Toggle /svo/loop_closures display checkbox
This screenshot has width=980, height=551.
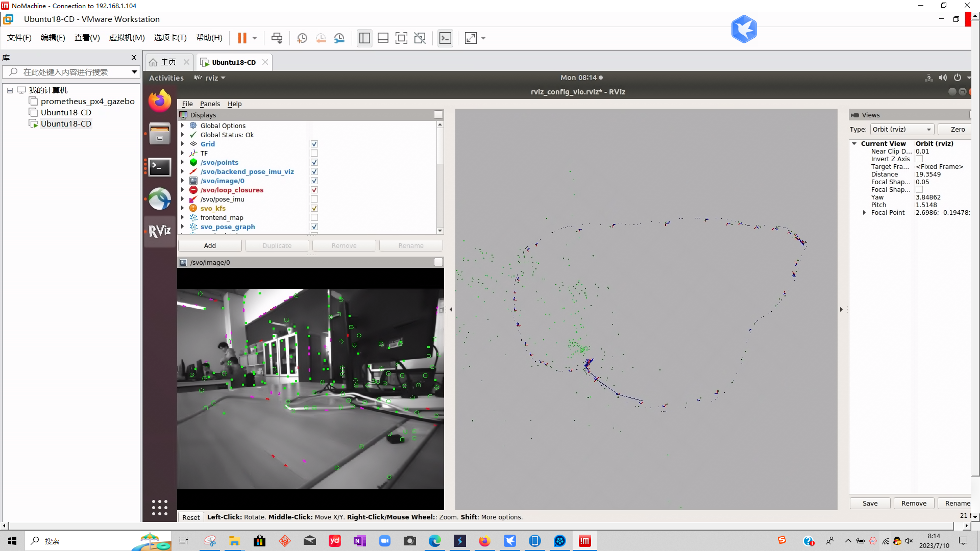(x=314, y=190)
